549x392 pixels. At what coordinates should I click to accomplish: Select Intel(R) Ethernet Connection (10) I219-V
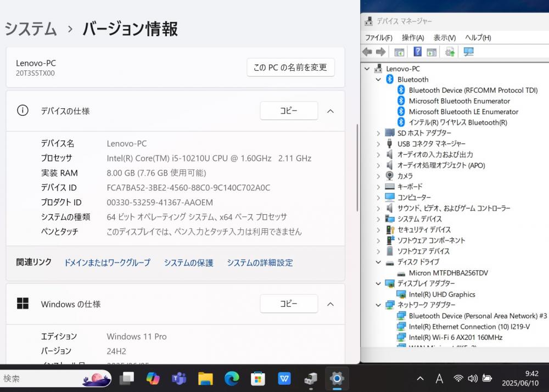click(x=469, y=327)
